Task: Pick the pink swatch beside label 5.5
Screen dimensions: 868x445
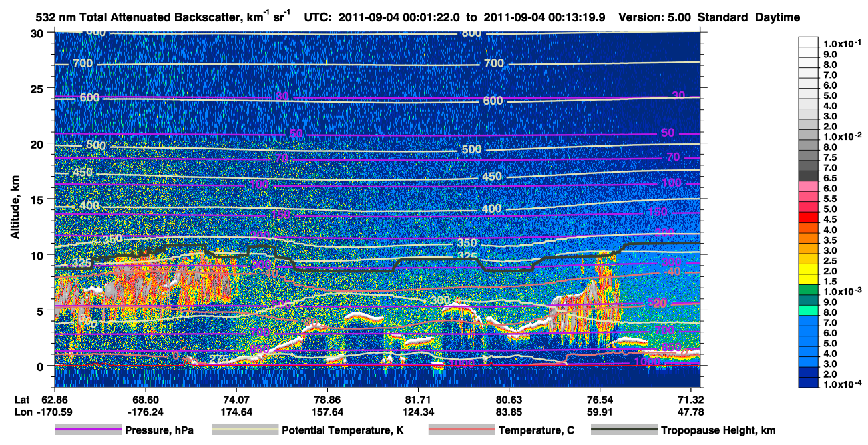Action: point(809,198)
